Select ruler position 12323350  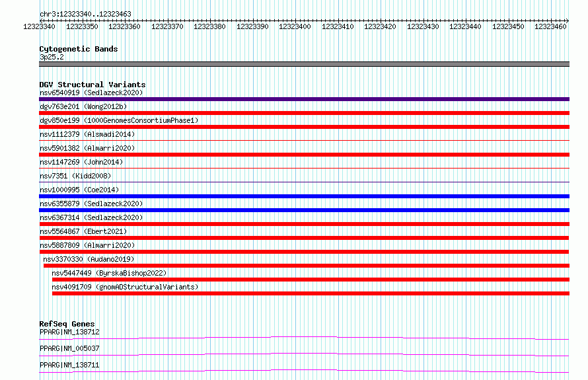(x=82, y=26)
